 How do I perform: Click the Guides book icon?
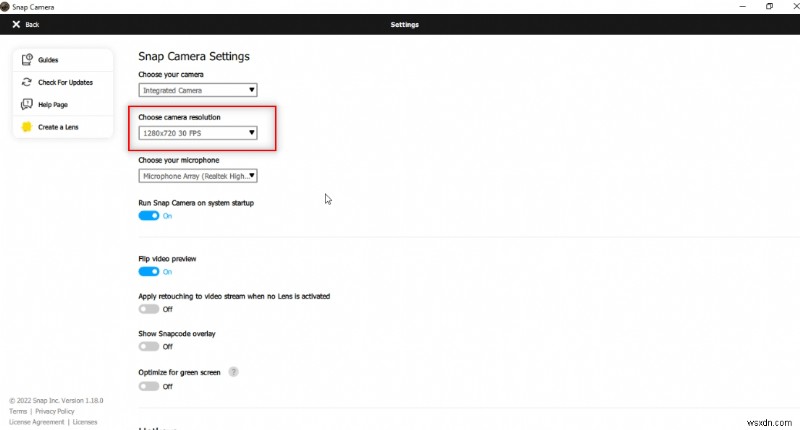pyautogui.click(x=27, y=60)
